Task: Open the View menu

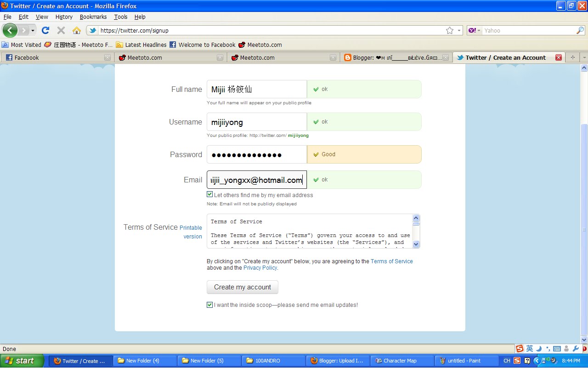Action: click(42, 17)
